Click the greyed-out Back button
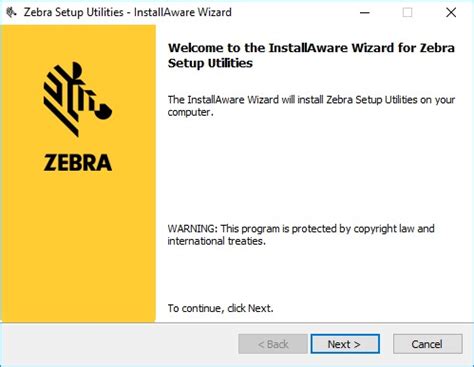The image size is (474, 367). click(x=273, y=344)
